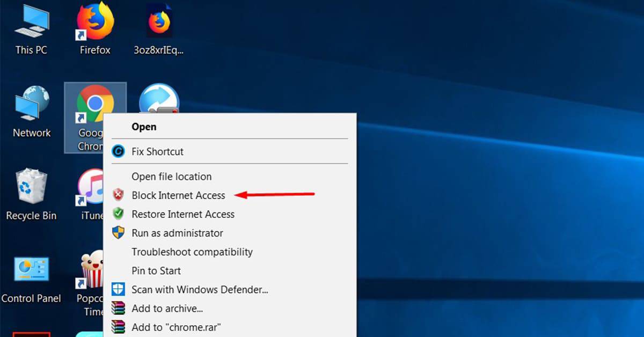
Task: Click the UAC shield icon beside Run as administrator
Action: (x=118, y=233)
